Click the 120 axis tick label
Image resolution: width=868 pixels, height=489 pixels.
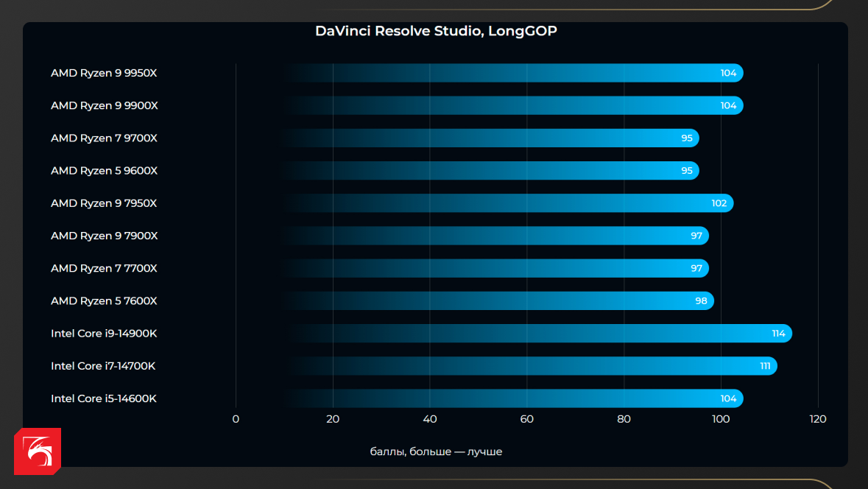(x=818, y=419)
